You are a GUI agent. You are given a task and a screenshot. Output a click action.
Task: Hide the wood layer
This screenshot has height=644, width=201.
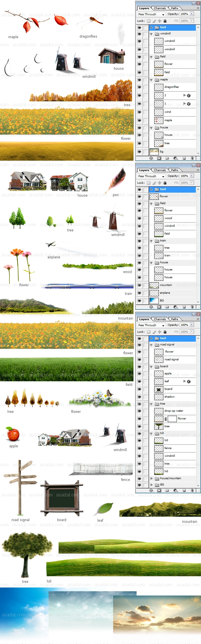(139, 218)
